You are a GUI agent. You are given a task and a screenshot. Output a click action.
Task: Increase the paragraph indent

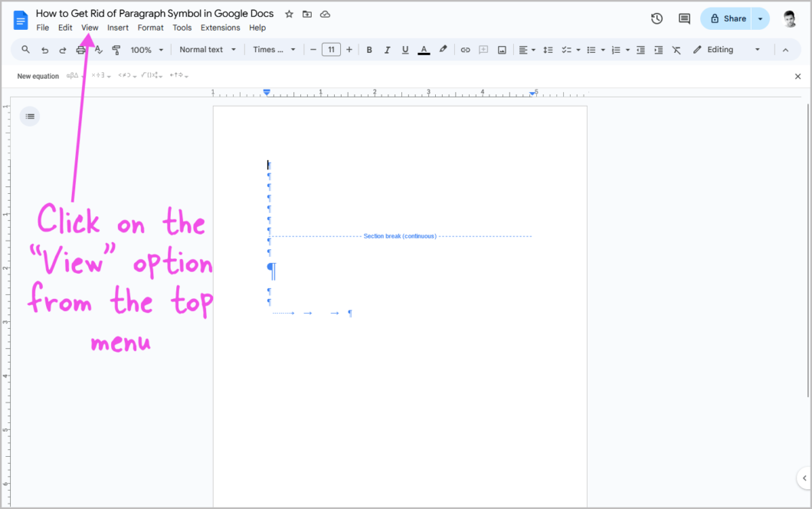[658, 50]
